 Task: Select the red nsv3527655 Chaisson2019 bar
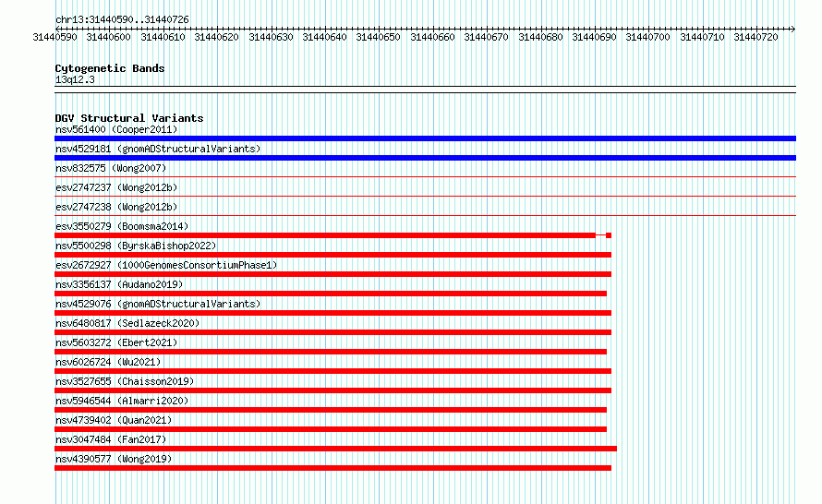(332, 390)
